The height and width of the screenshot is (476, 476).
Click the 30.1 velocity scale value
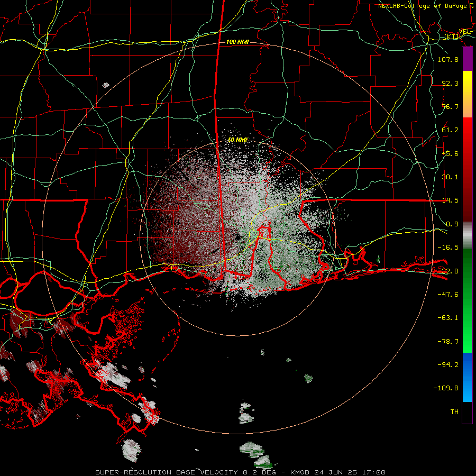coord(450,177)
